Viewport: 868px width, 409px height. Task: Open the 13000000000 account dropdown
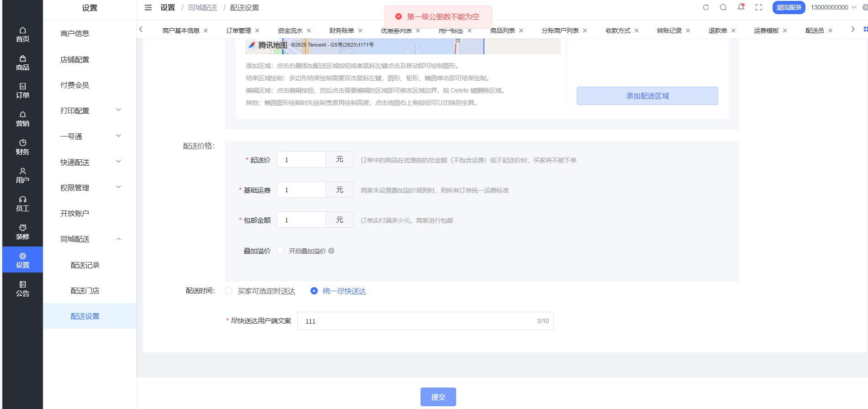[833, 7]
